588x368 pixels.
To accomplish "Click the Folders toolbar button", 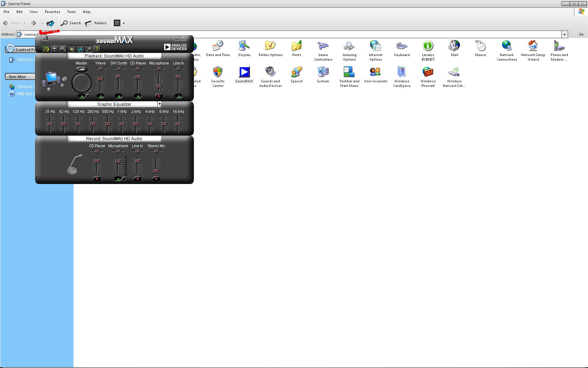I will [x=96, y=23].
